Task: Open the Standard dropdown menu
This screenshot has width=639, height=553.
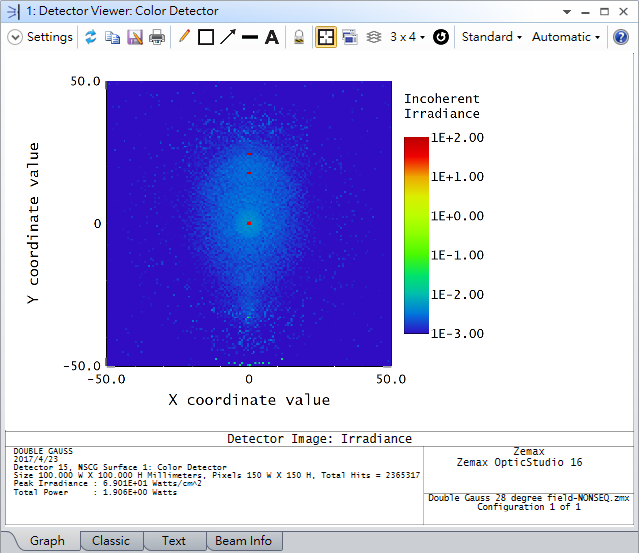Action: 491,37
